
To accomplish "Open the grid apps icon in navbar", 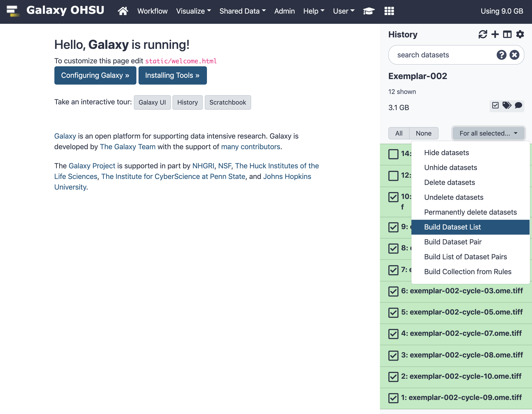I will point(389,11).
